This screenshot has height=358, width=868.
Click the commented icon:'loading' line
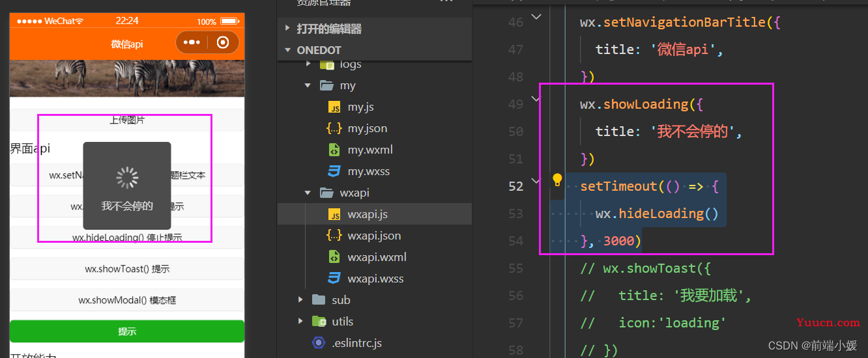(654, 323)
